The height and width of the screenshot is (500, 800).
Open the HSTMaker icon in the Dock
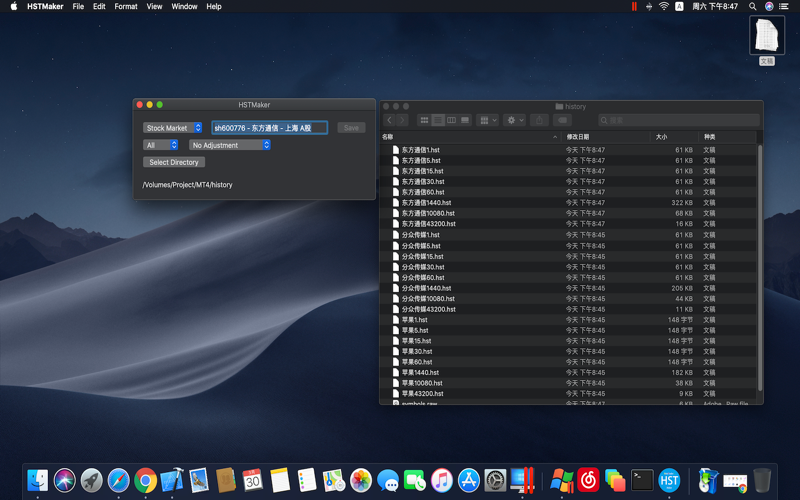[x=669, y=481]
